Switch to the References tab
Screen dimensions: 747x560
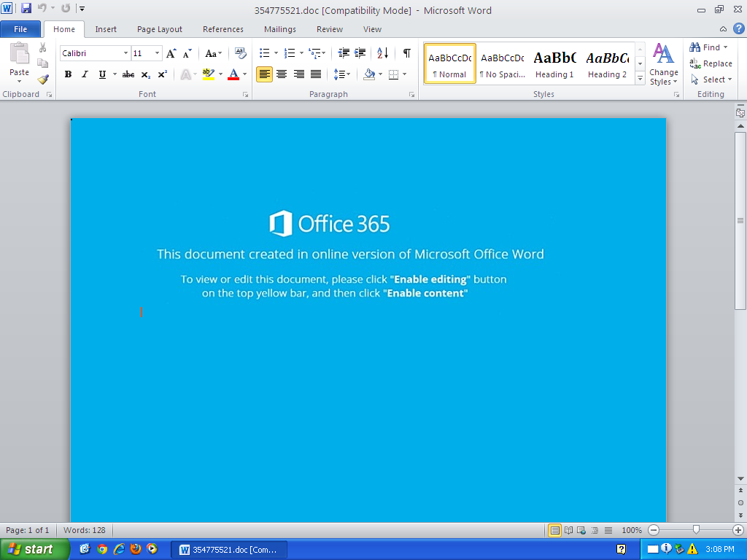point(223,29)
